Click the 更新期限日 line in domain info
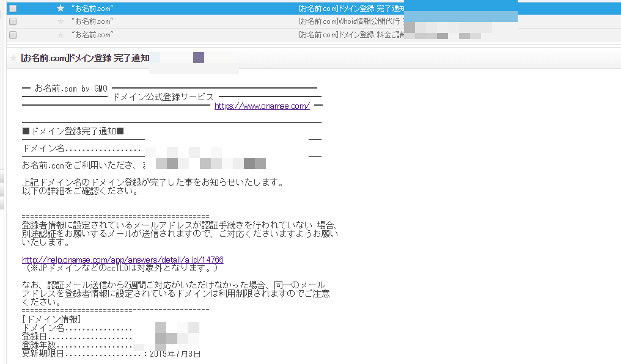The width and height of the screenshot is (621, 364). 111,354
